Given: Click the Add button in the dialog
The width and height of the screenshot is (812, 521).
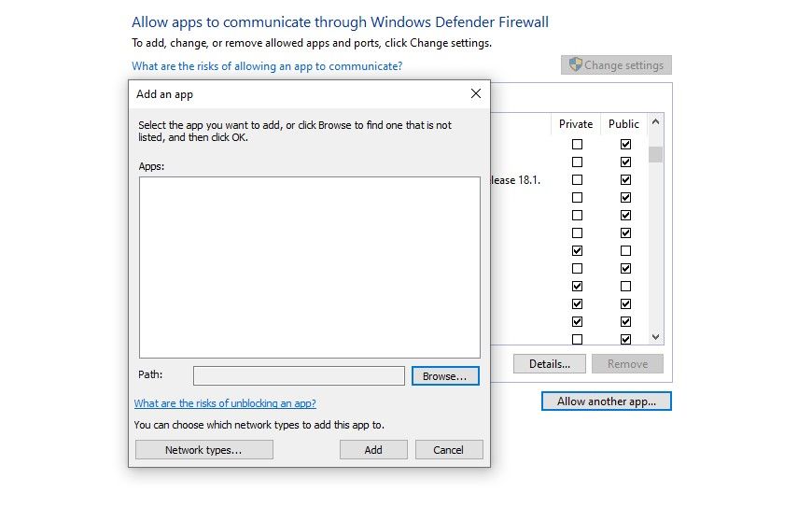Looking at the screenshot, I should click(373, 450).
